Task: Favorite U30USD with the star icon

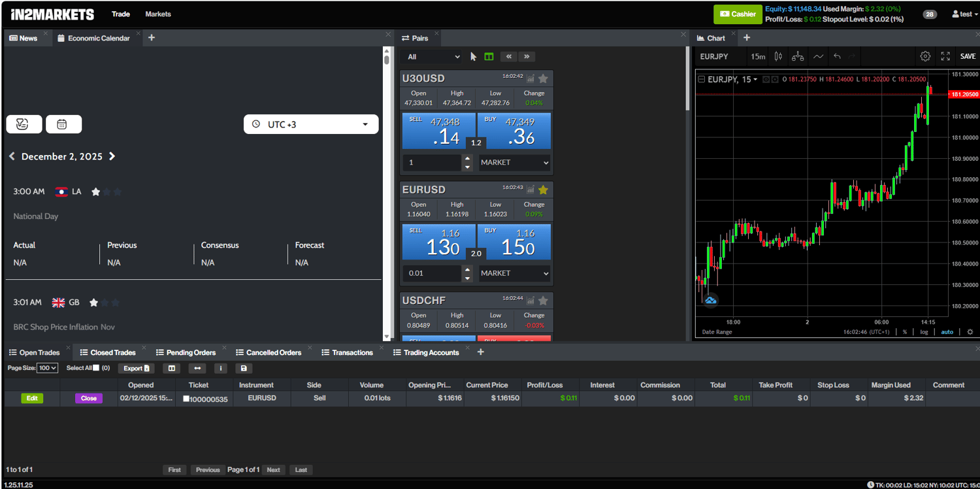Action: click(x=543, y=78)
